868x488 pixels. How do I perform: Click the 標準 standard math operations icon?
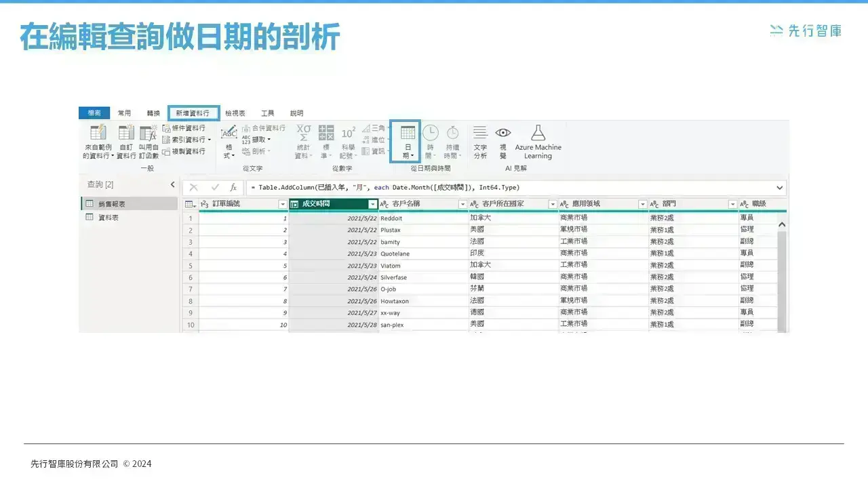pyautogui.click(x=326, y=132)
